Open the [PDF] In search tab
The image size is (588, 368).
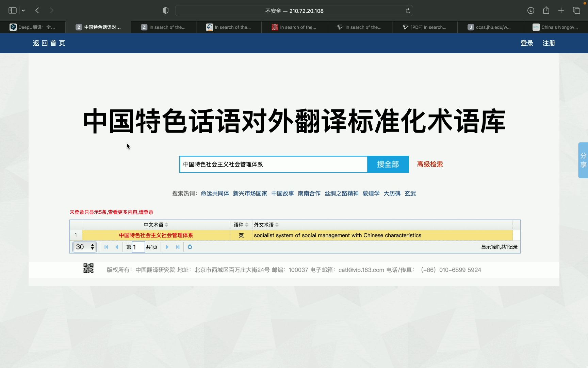pos(425,27)
